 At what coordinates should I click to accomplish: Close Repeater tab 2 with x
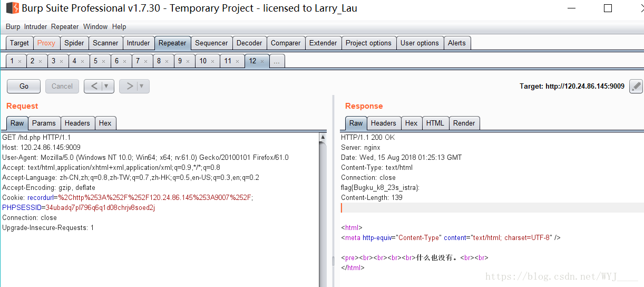[x=40, y=61]
